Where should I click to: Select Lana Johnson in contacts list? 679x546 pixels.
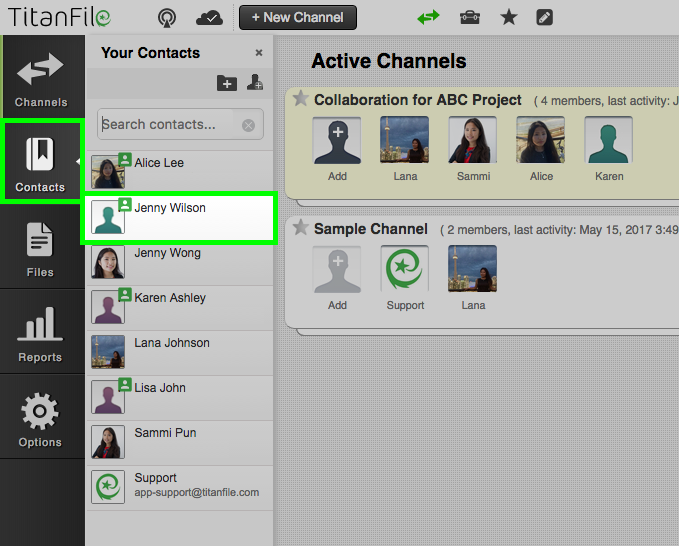pyautogui.click(x=180, y=353)
